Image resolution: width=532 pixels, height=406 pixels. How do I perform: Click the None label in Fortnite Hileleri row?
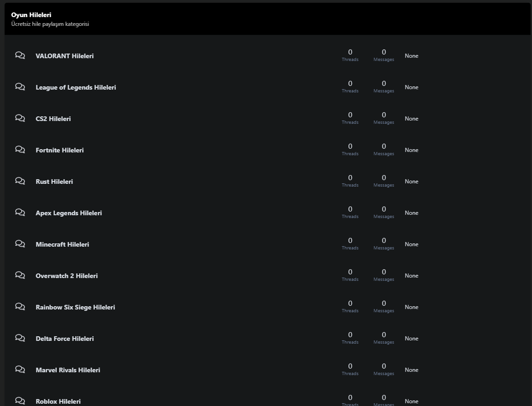(411, 150)
